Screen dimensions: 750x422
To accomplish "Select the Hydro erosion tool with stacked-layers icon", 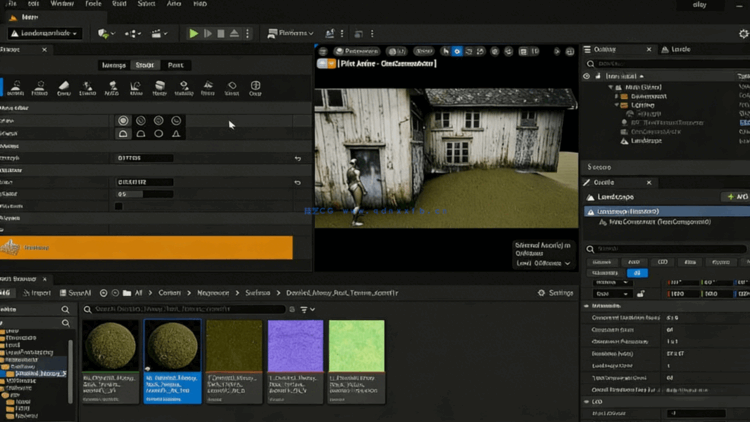I will 160,88.
